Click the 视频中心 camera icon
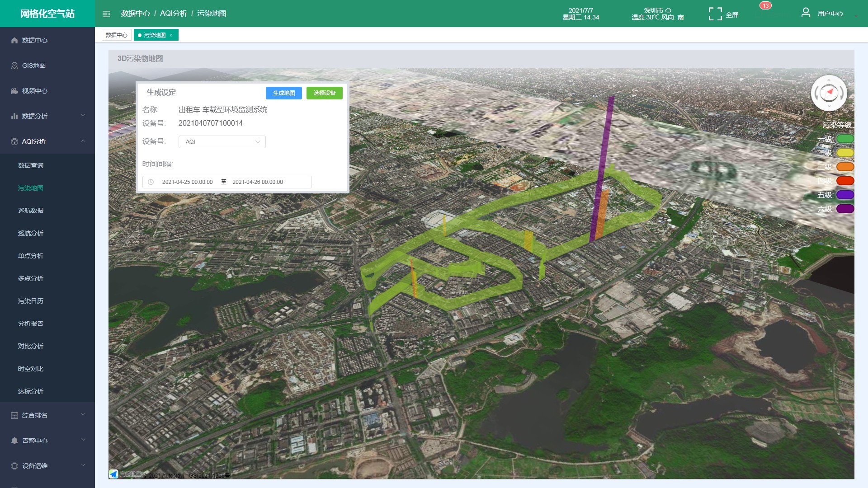This screenshot has width=868, height=488. (x=14, y=91)
